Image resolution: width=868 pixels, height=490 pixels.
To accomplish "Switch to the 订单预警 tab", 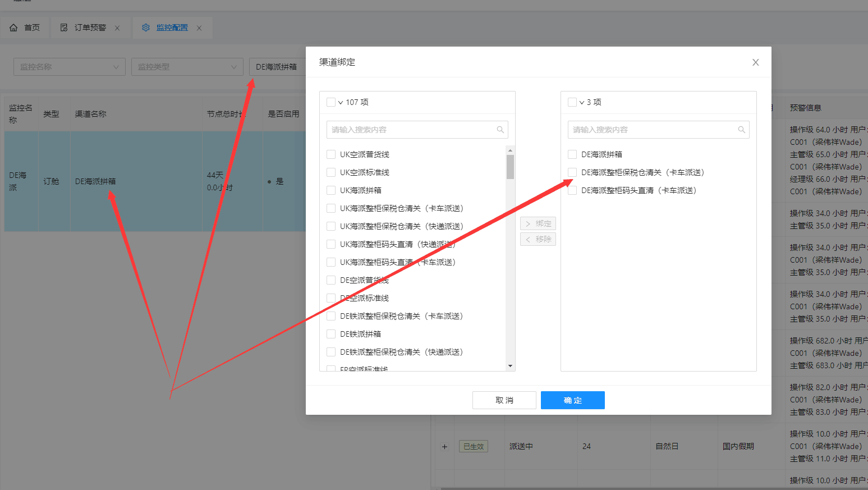I will tap(90, 28).
